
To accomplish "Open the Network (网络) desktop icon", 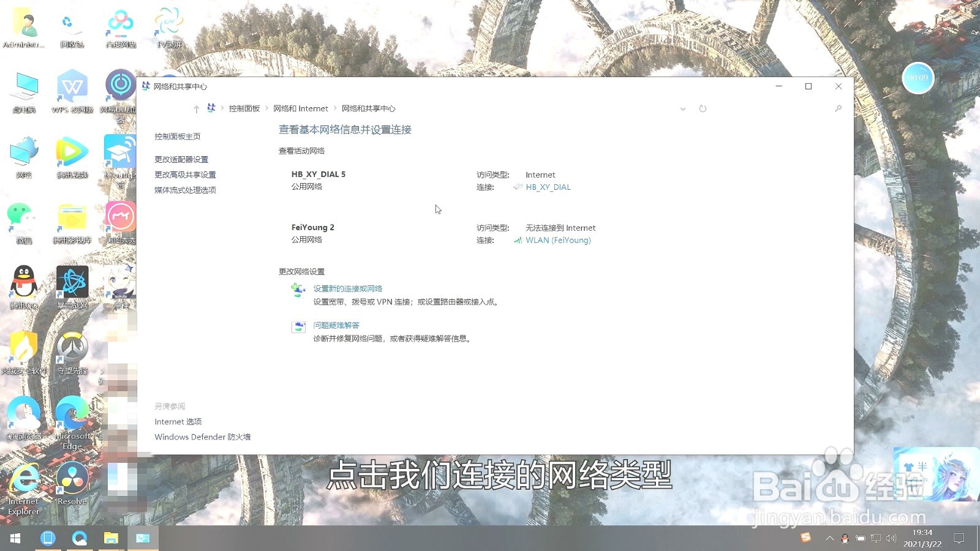I will coord(24,157).
